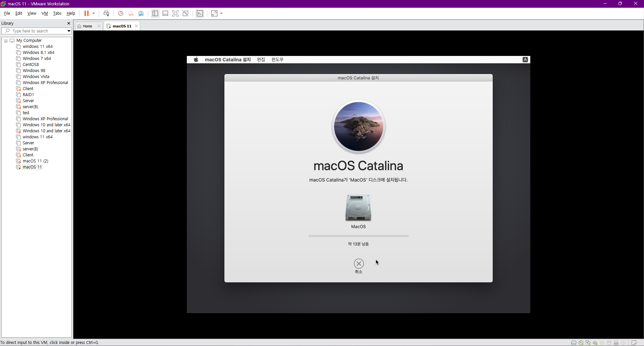The width and height of the screenshot is (644, 346).
Task: Click the test VM icon
Action: [x=19, y=113]
